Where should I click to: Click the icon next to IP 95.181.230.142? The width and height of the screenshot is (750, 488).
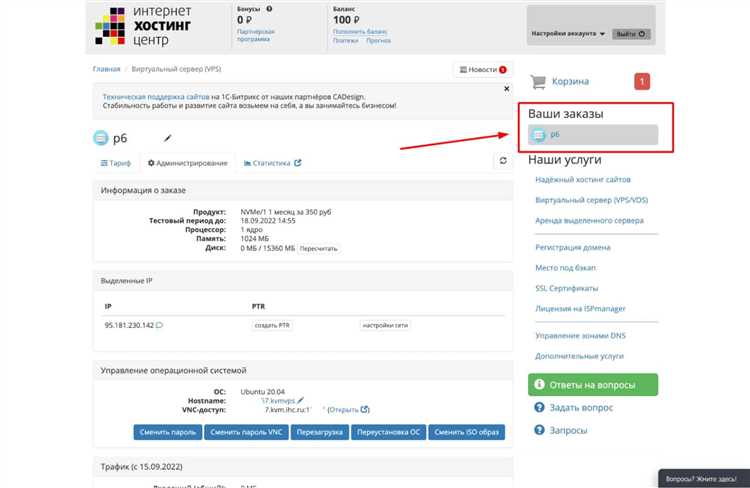pos(159,325)
